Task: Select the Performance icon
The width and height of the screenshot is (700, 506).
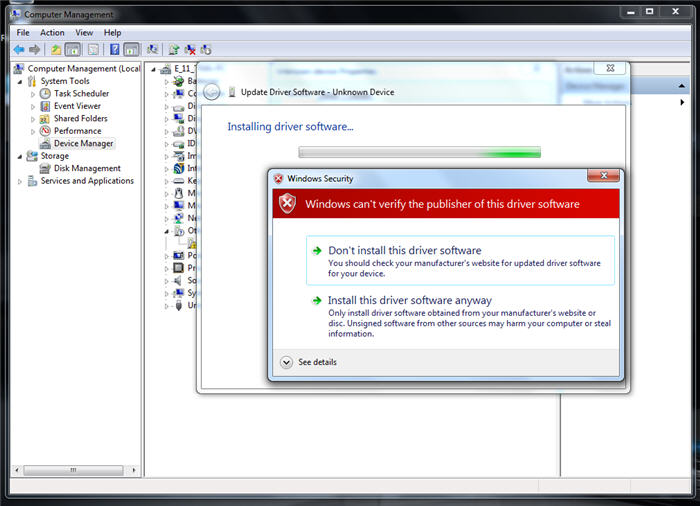Action: point(45,131)
